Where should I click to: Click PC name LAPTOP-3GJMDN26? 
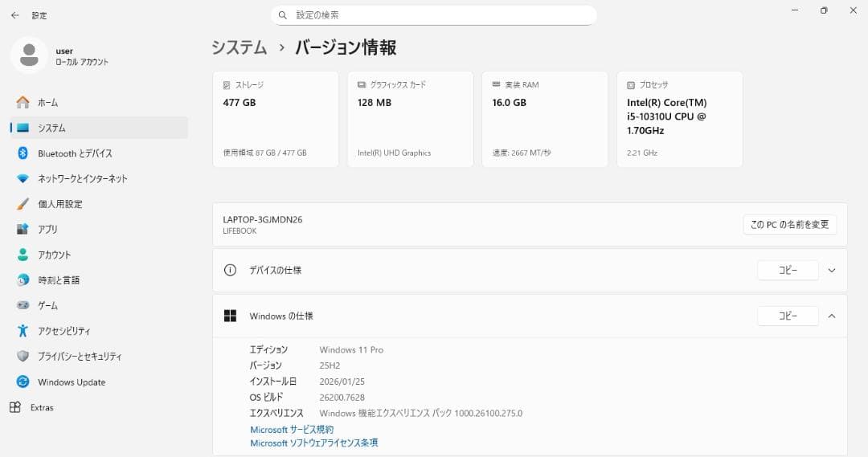click(262, 219)
